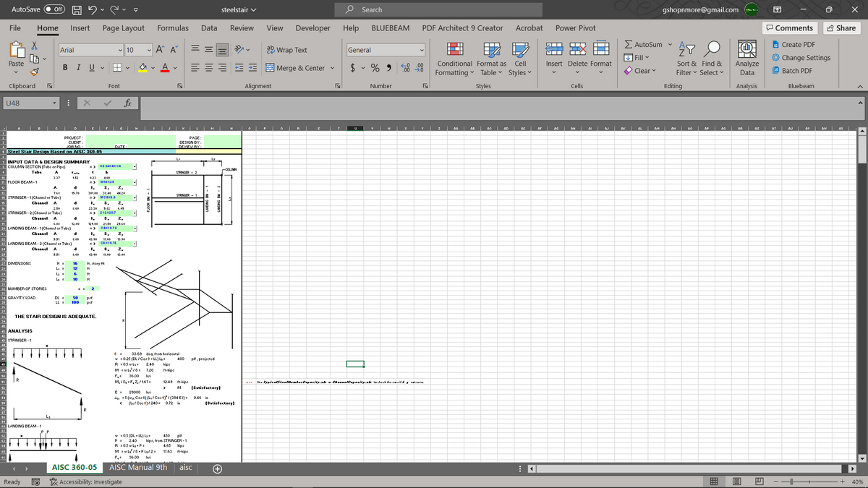Click the Increase Font Size icon
Screen dimensions: 868x488
[160, 50]
